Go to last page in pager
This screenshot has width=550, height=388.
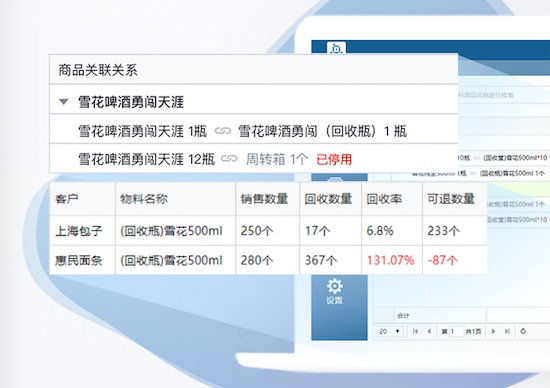pos(507,331)
